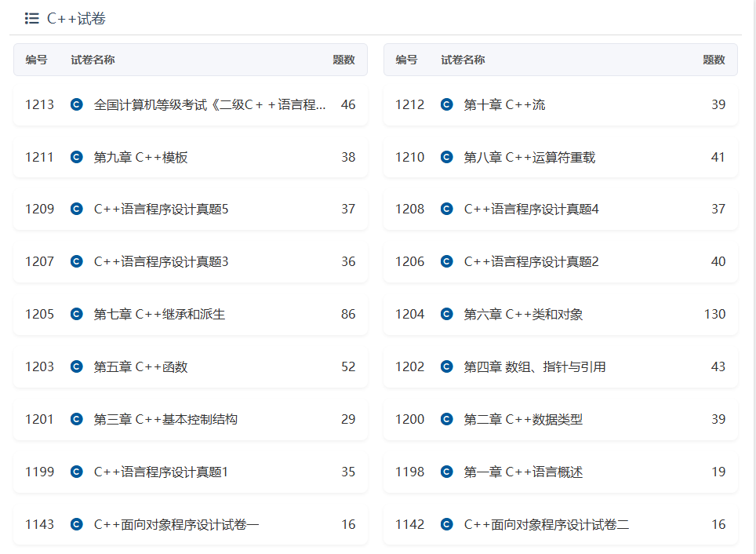Open the 第八章 C++运算符重载 paper
The image size is (756, 554).
(x=529, y=157)
